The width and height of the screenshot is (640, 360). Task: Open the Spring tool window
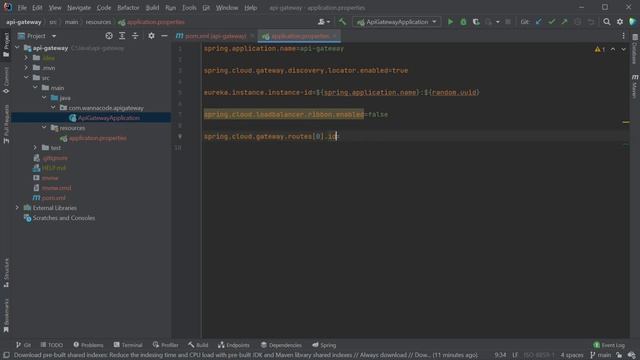324,345
